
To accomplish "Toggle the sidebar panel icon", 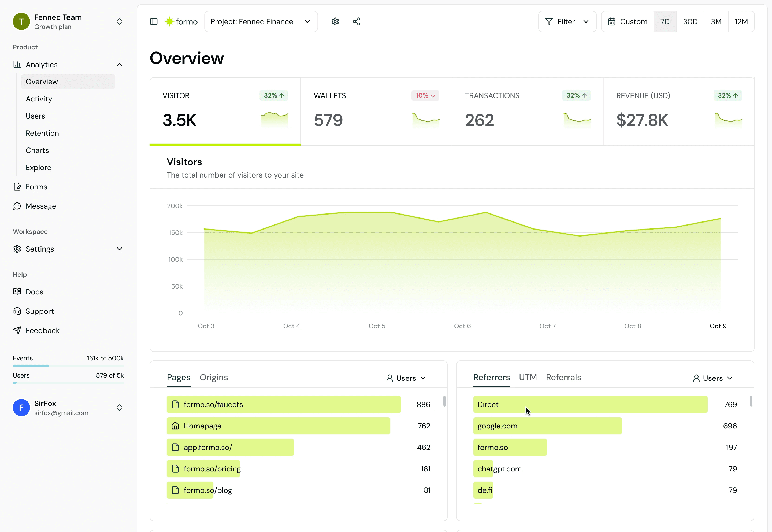I will [x=154, y=22].
